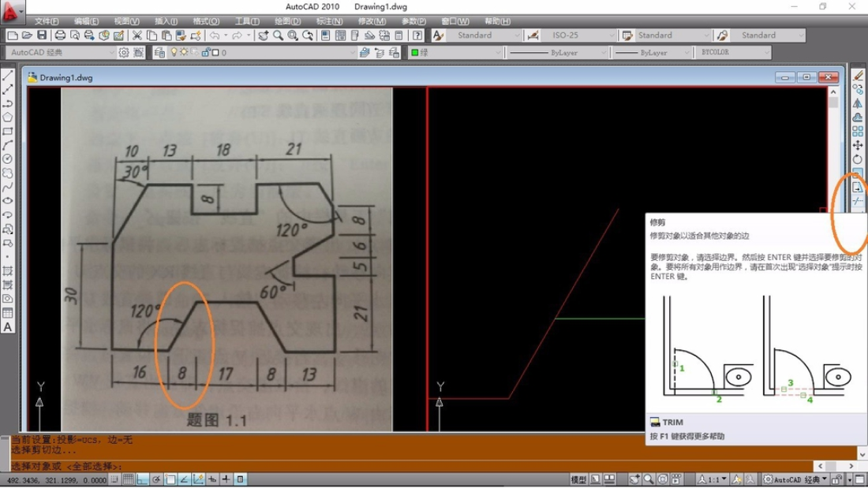868x488 pixels.
Task: Click the command line input prompt
Action: coord(410,466)
